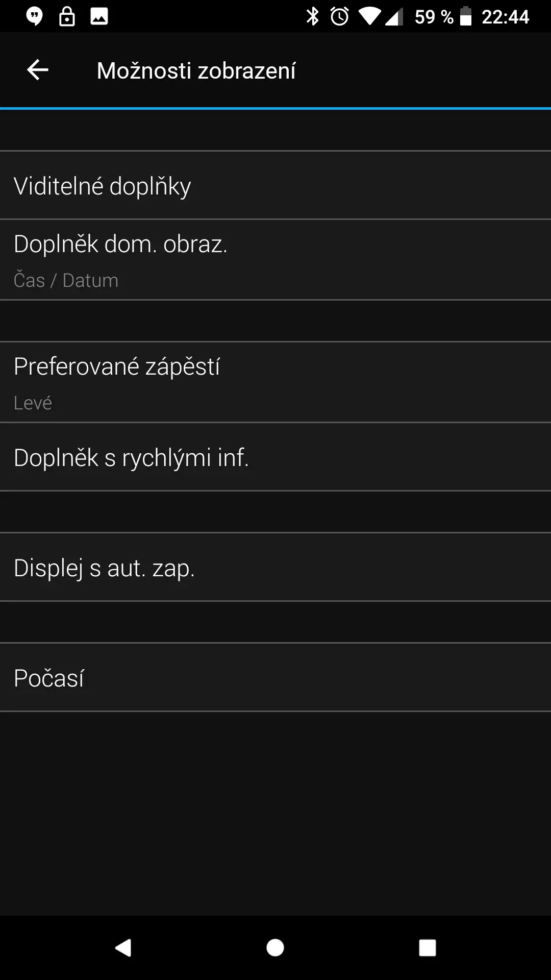
Task: Open Displej s aut. zap. settings
Action: (x=275, y=567)
